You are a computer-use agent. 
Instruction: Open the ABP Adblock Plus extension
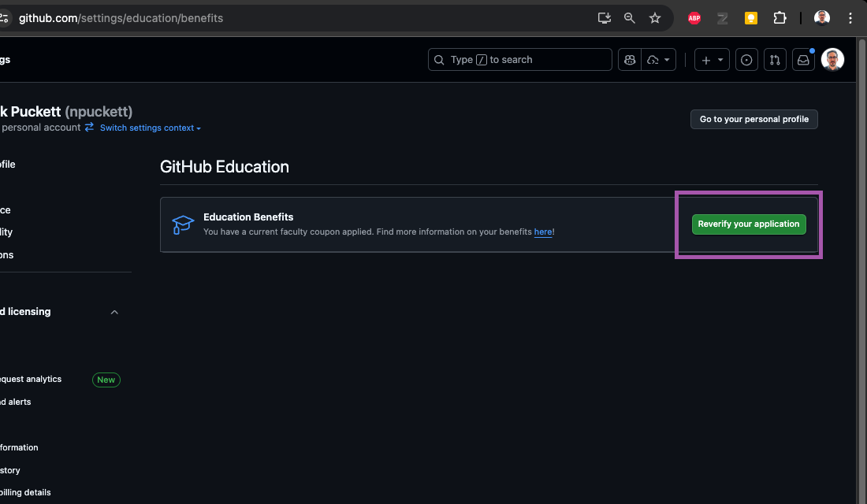click(x=694, y=18)
